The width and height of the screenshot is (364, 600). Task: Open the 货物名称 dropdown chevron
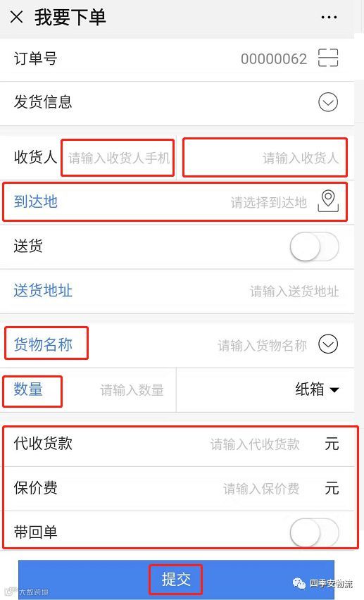(328, 344)
